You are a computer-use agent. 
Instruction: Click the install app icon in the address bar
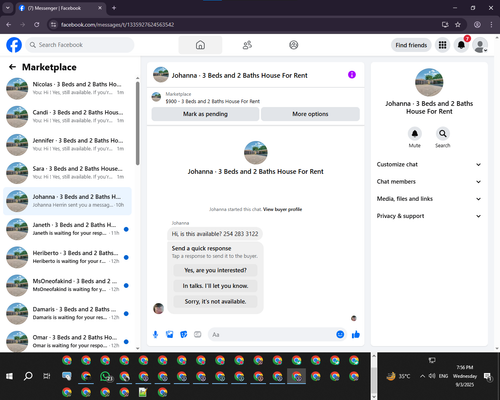445,25
